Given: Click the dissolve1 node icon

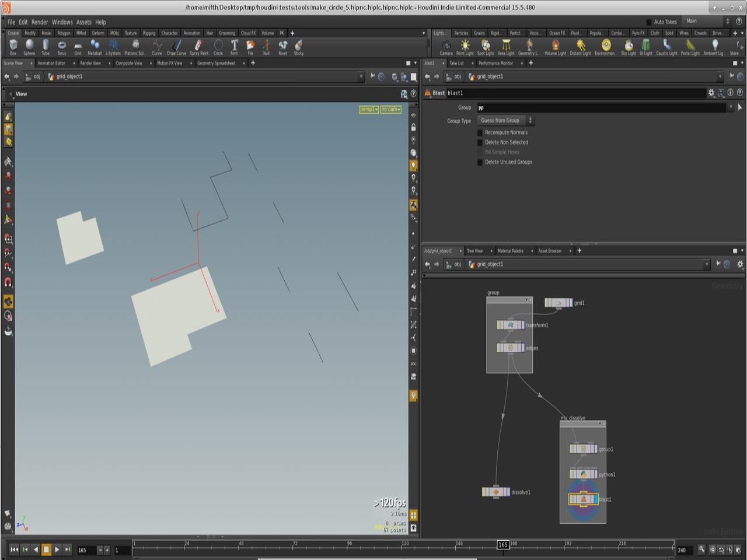Looking at the screenshot, I should click(x=496, y=492).
